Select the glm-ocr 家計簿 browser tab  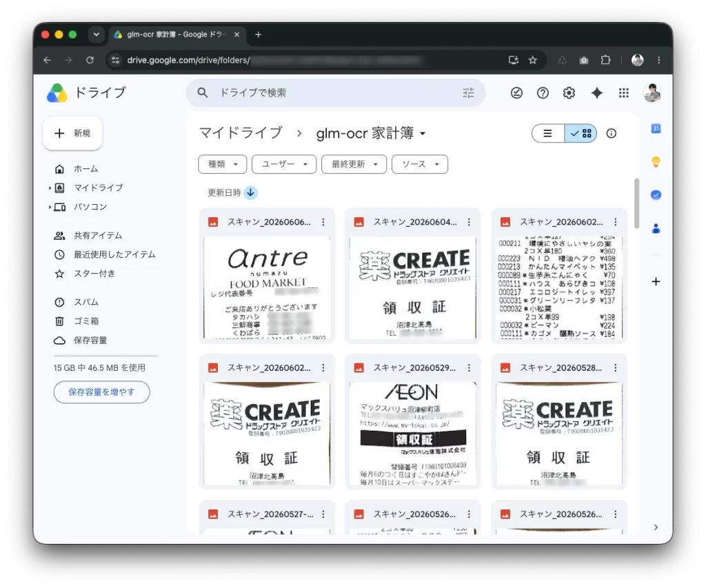pyautogui.click(x=177, y=34)
